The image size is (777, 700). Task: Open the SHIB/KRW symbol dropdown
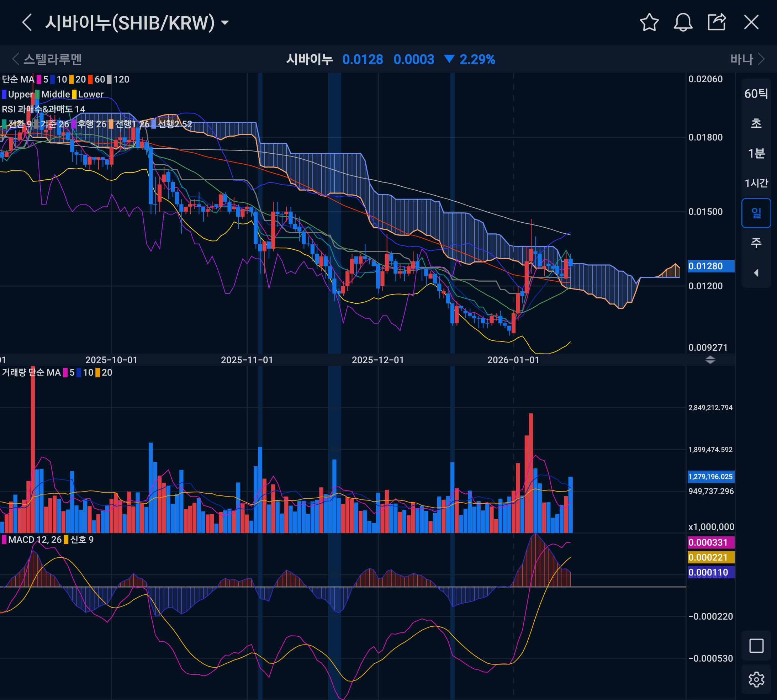pyautogui.click(x=224, y=23)
